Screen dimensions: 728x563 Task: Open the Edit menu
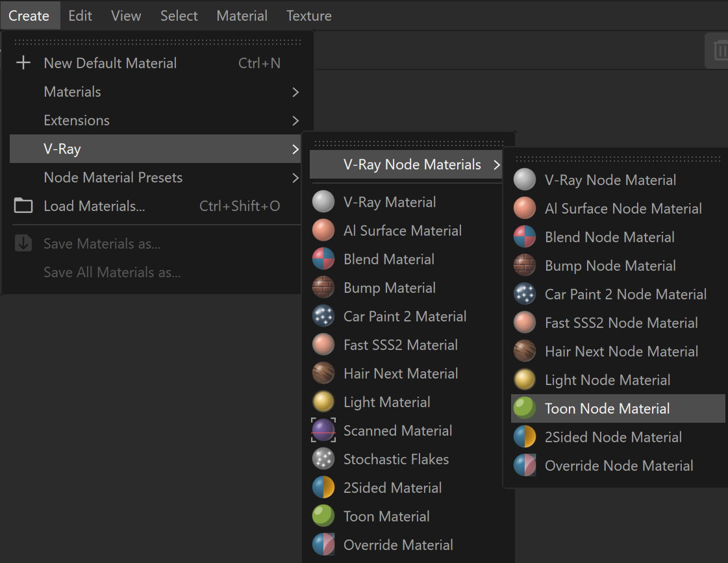[81, 16]
